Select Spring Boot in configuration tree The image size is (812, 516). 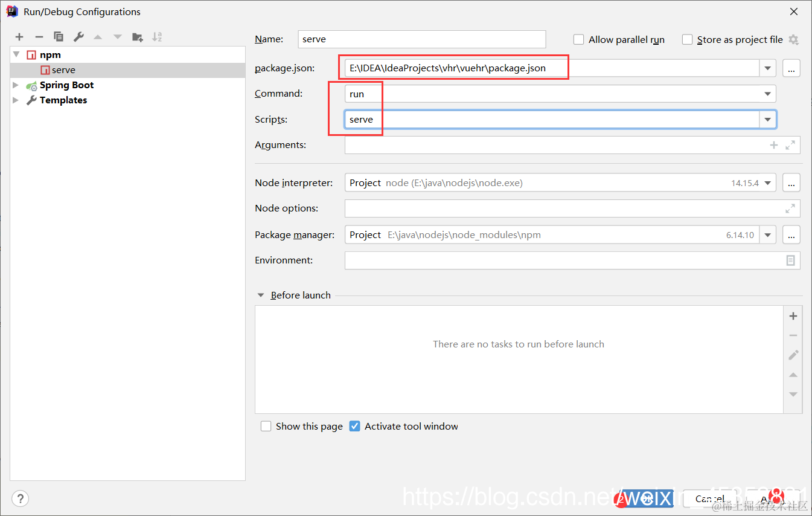point(66,85)
